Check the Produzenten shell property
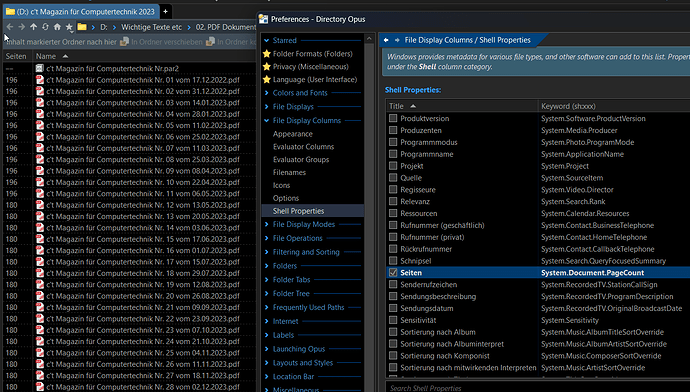This screenshot has height=392, width=690. [x=393, y=130]
